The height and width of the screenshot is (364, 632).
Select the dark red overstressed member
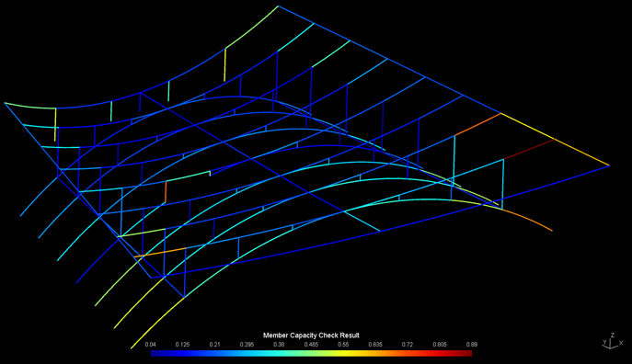(529, 149)
